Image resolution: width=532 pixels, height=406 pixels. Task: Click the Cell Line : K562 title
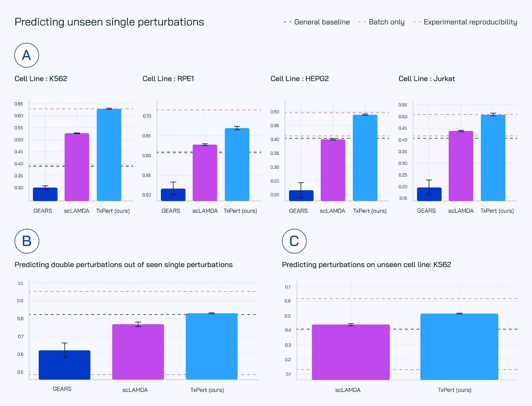pos(41,79)
